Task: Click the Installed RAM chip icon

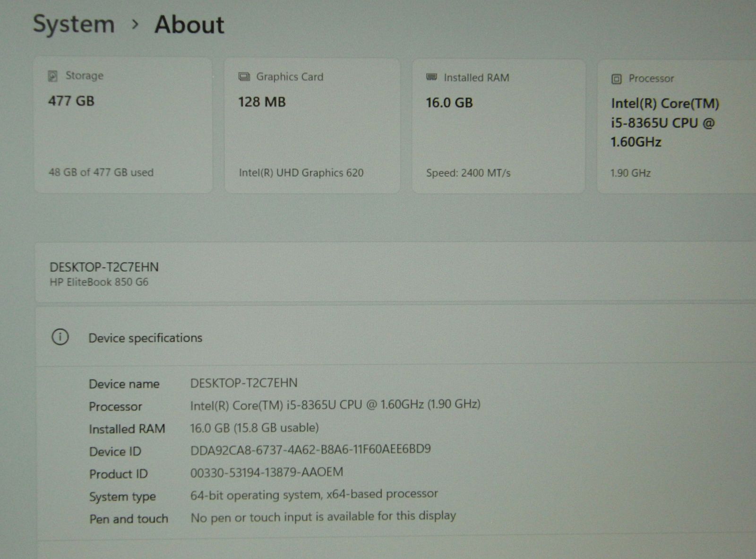Action: (431, 77)
